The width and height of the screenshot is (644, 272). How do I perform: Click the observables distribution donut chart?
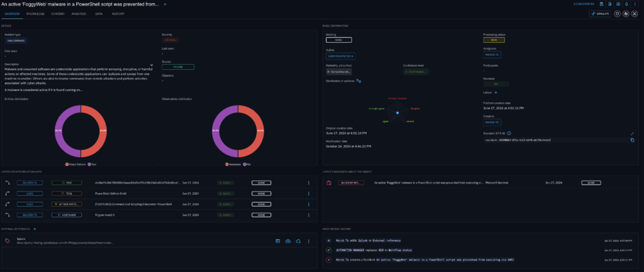(x=238, y=131)
